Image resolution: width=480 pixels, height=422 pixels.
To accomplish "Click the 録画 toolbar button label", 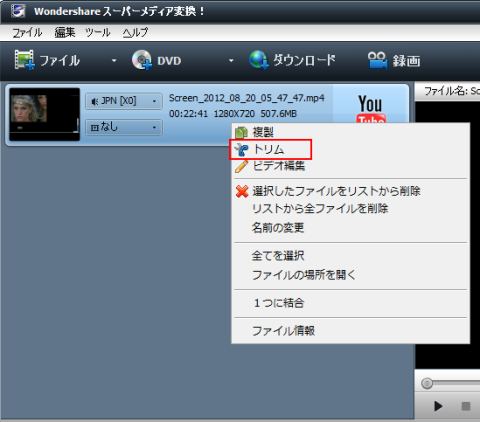I will (x=407, y=61).
